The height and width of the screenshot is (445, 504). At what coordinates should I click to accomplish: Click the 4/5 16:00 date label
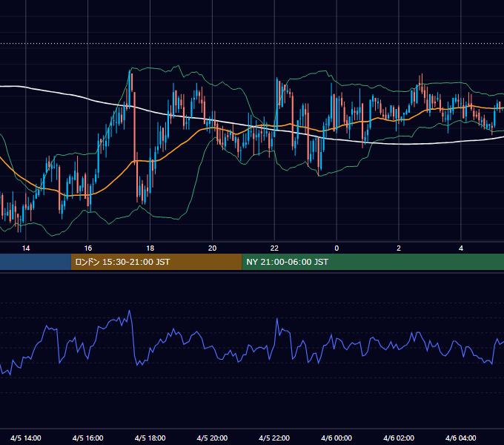[87, 438]
